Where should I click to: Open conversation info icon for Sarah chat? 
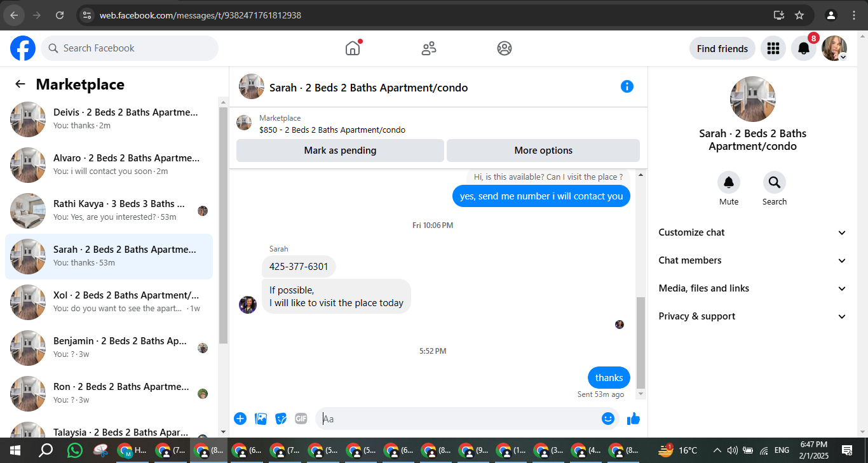tap(627, 86)
